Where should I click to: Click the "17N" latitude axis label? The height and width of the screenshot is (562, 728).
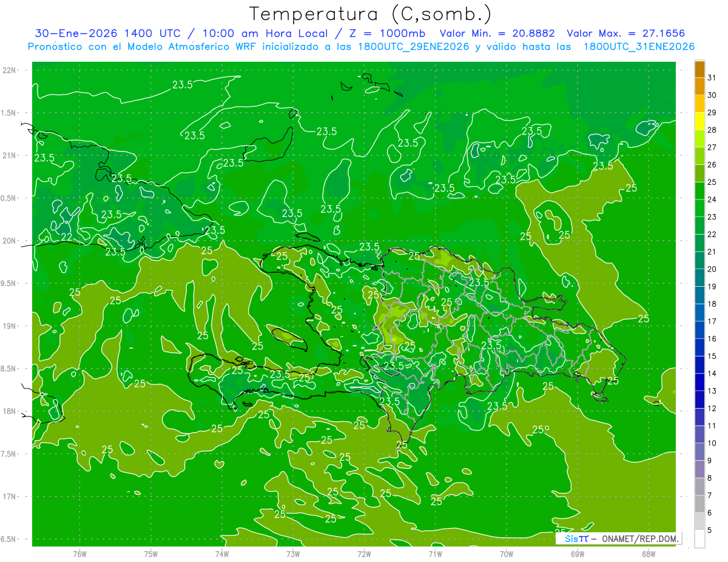click(x=9, y=497)
